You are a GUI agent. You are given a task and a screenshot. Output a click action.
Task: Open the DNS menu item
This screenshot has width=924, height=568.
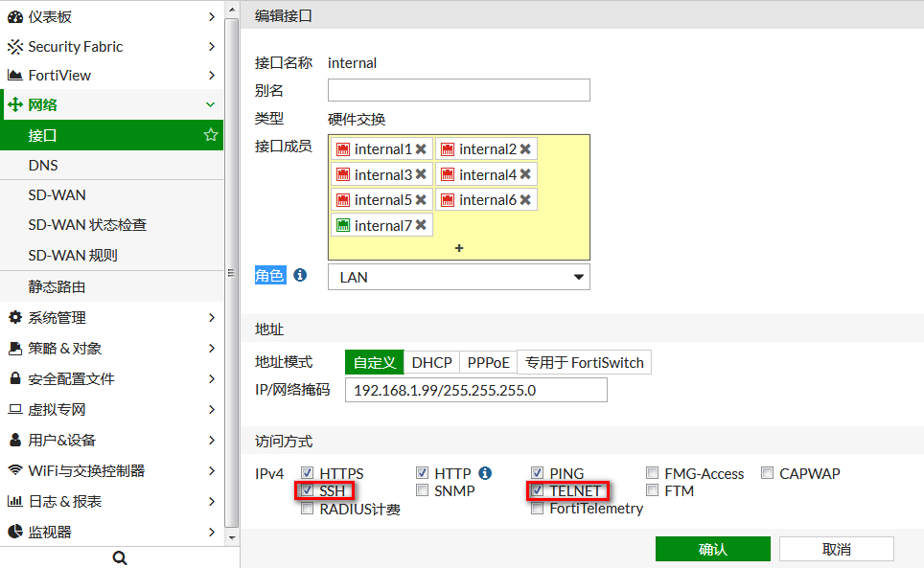(44, 166)
